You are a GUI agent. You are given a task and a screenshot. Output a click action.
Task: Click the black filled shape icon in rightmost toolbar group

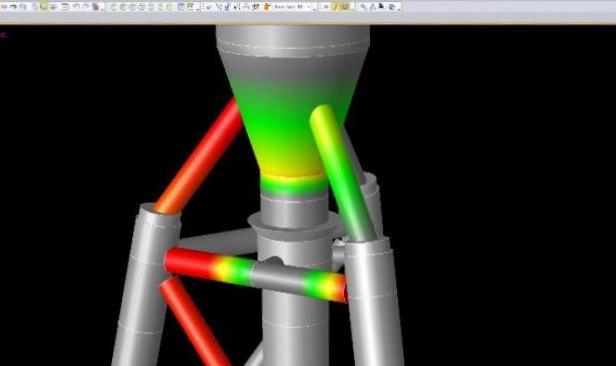pyautogui.click(x=381, y=6)
